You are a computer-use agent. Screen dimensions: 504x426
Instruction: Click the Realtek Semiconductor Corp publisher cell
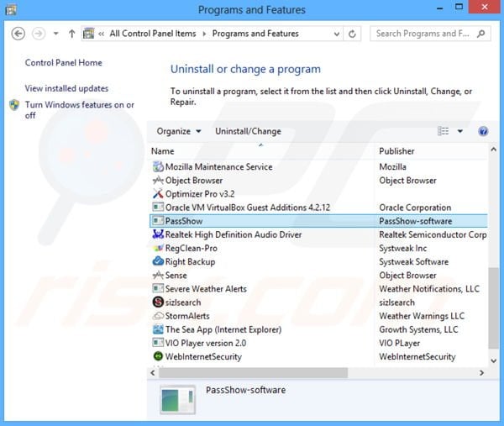pyautogui.click(x=433, y=234)
